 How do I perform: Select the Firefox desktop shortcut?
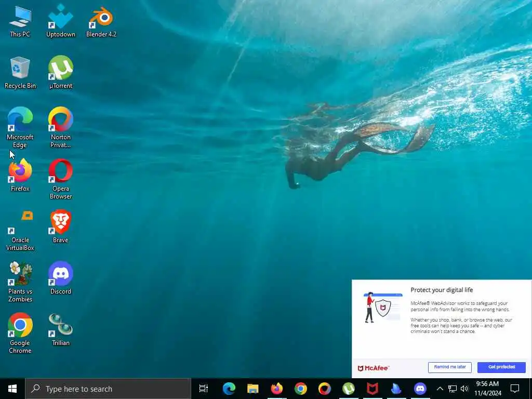tap(20, 176)
